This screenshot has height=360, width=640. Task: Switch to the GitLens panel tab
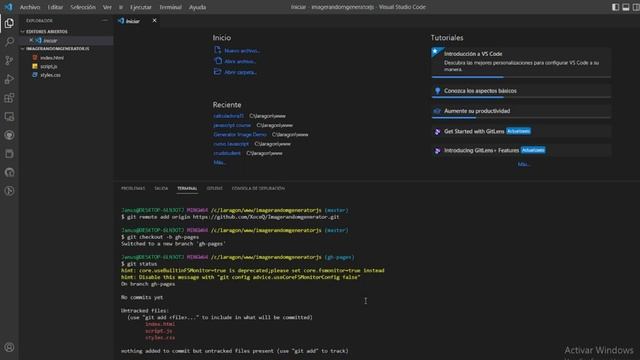[214, 188]
